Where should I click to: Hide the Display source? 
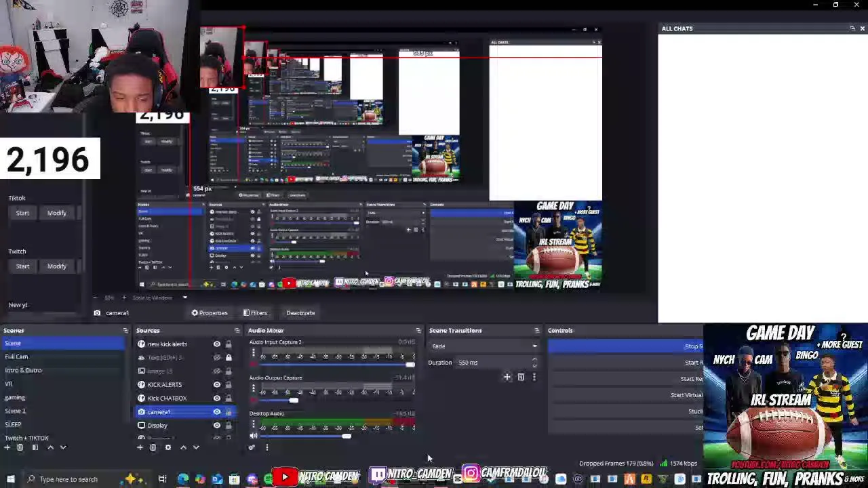click(217, 426)
